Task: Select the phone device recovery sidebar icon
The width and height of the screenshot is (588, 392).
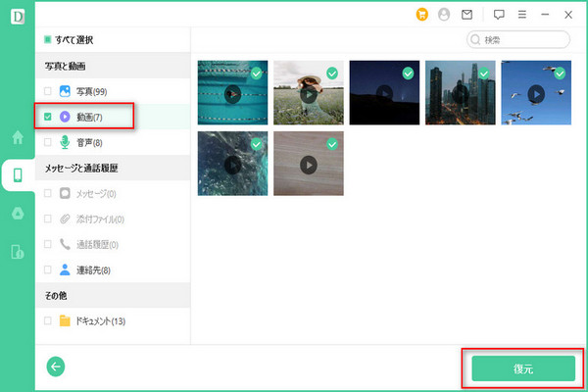Action: pyautogui.click(x=18, y=176)
